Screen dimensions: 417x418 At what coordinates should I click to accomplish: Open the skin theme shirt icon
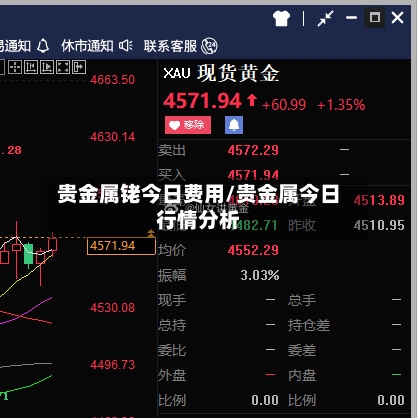tap(282, 18)
